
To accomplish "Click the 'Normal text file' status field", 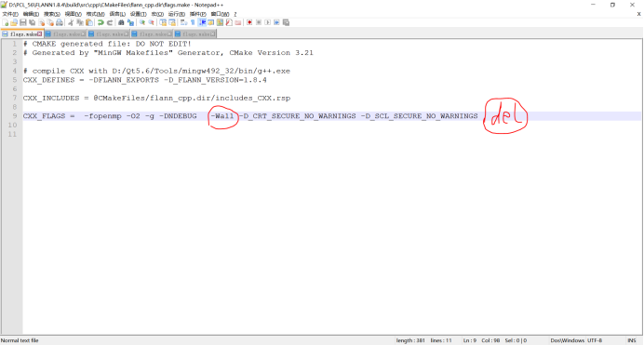I will (20, 340).
